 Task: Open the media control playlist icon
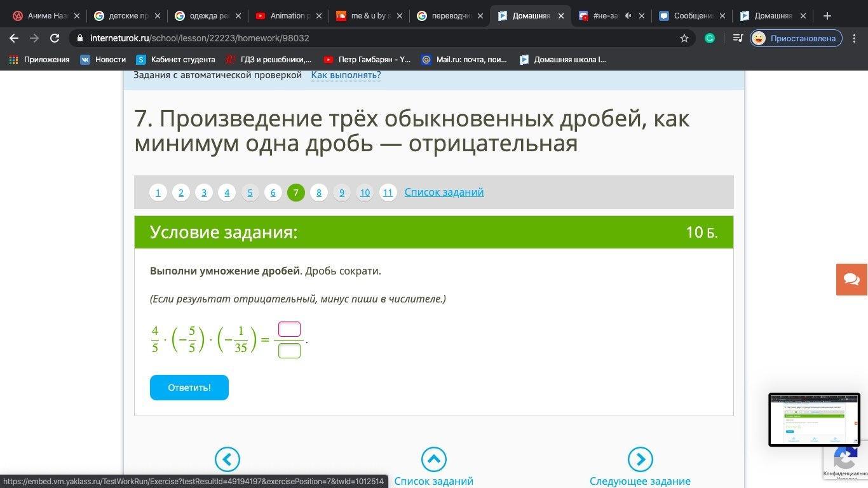point(738,38)
